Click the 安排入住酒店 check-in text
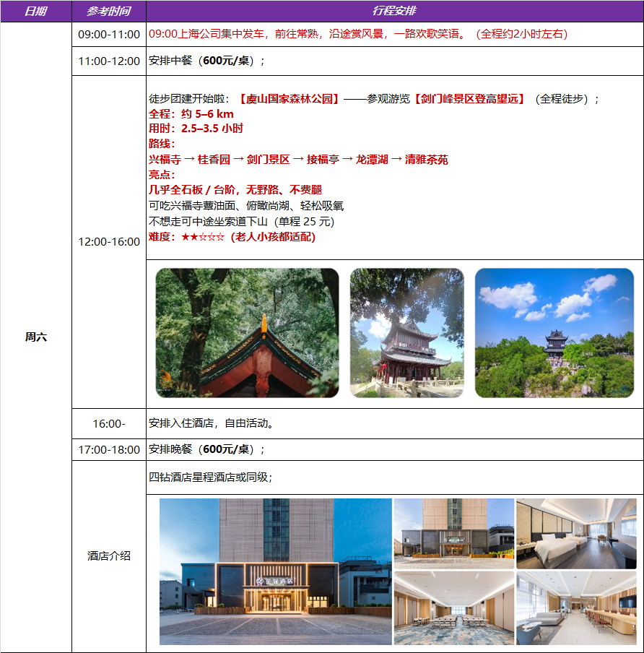This screenshot has width=644, height=653. 211,423
